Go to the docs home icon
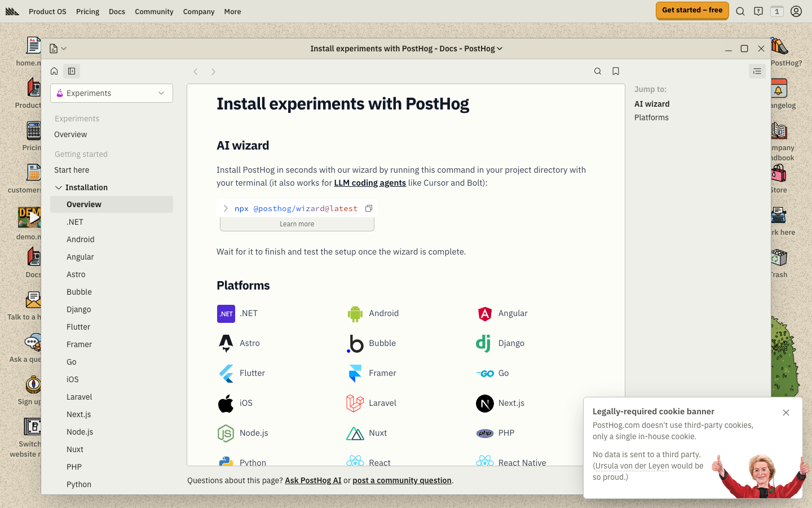 pos(54,71)
